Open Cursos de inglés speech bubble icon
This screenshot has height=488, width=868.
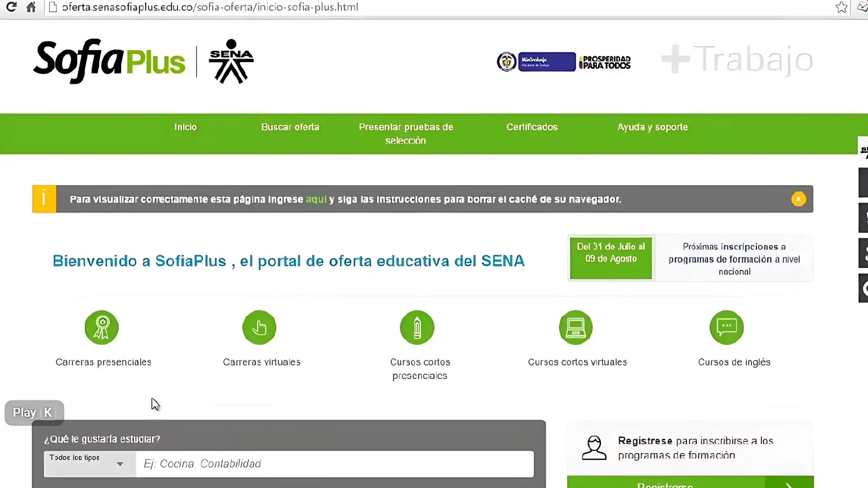pos(726,327)
